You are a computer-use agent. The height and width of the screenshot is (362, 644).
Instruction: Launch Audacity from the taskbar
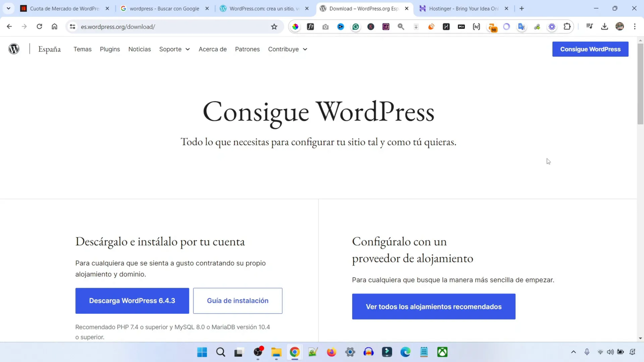(x=368, y=352)
